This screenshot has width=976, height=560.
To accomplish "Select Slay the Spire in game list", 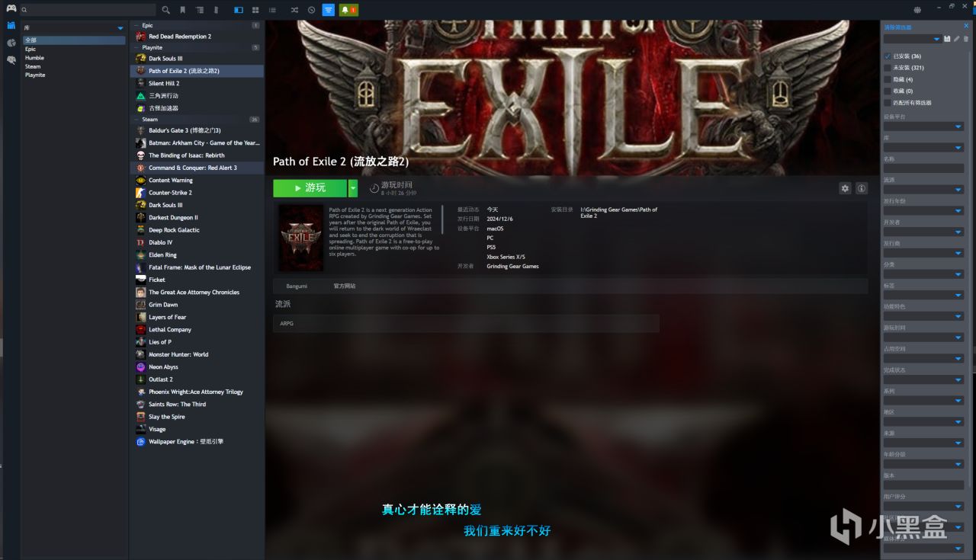I will pyautogui.click(x=197, y=417).
